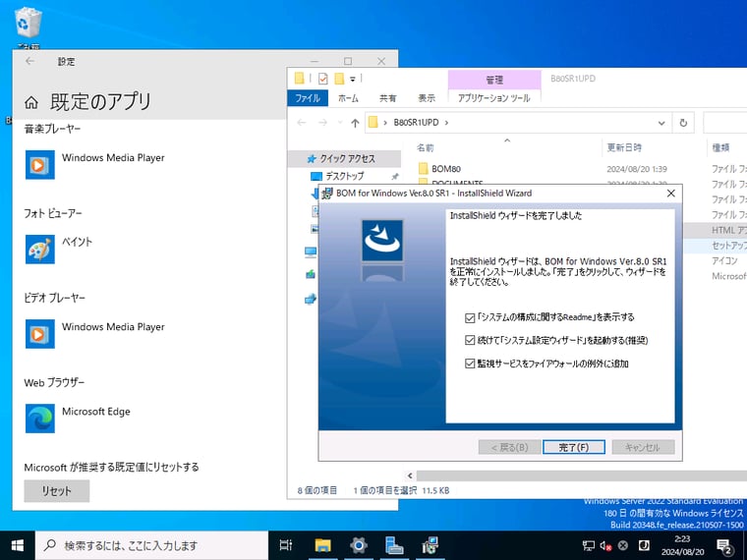747x560 pixels.
Task: Click the 完了(F) finish button
Action: click(x=574, y=447)
